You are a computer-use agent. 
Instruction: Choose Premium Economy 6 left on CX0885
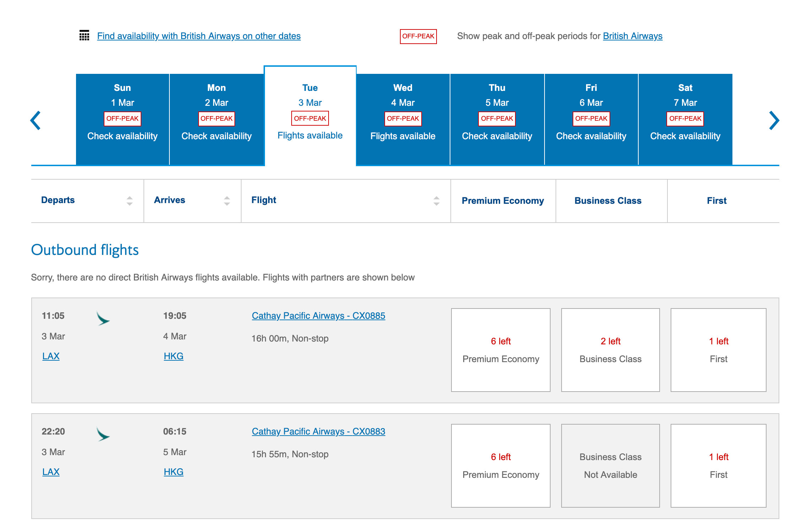tap(500, 350)
